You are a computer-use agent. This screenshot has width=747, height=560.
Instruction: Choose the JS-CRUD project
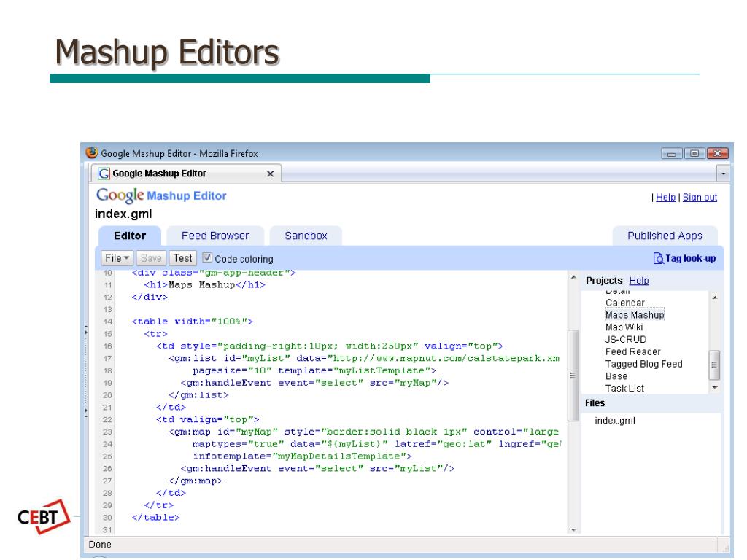tap(626, 340)
